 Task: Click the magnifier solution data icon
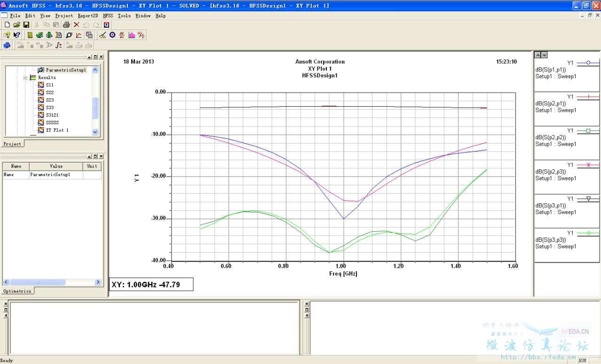[69, 35]
